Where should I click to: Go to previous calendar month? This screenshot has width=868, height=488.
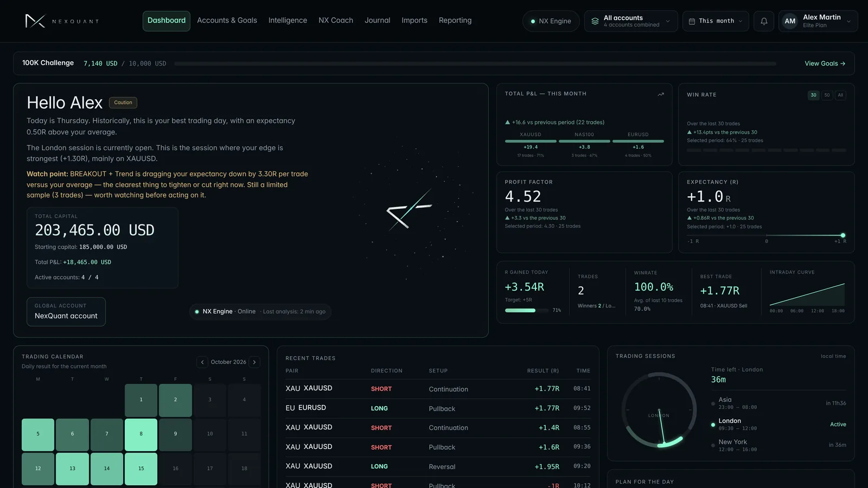pos(202,362)
